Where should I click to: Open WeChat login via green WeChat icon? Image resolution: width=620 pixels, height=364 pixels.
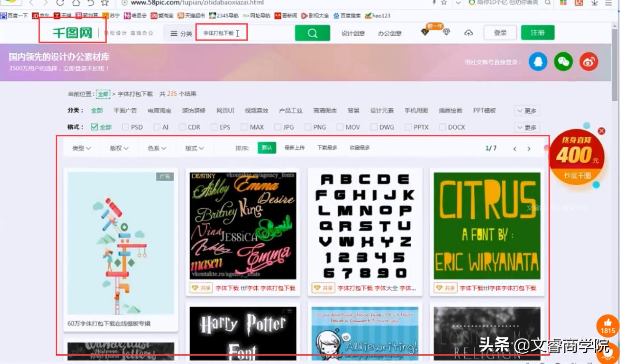click(x=563, y=62)
